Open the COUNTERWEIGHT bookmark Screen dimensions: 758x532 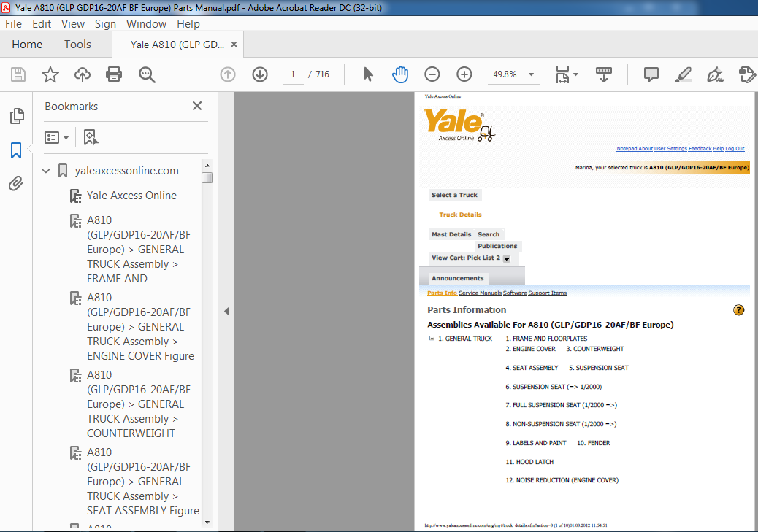click(x=139, y=404)
